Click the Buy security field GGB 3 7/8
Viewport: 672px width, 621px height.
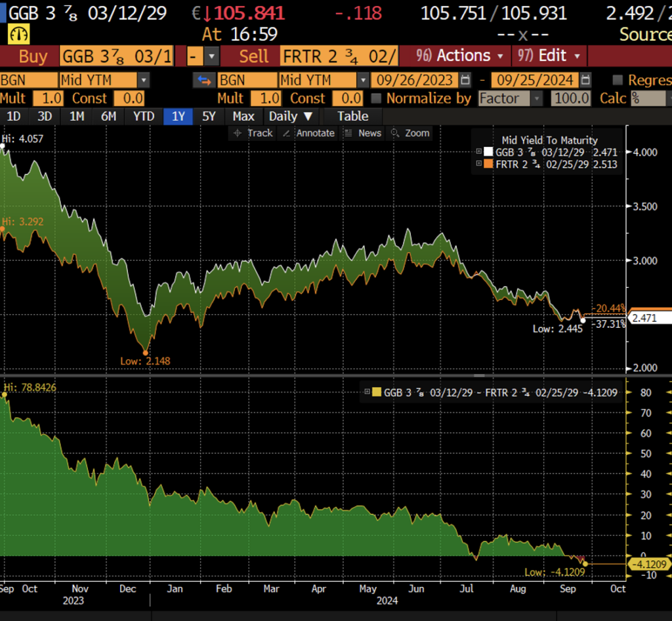pos(116,56)
